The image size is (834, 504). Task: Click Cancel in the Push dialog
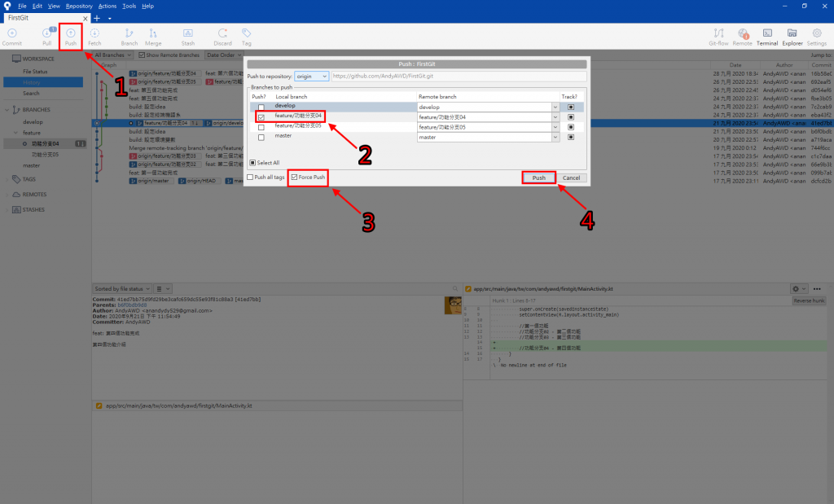click(571, 177)
